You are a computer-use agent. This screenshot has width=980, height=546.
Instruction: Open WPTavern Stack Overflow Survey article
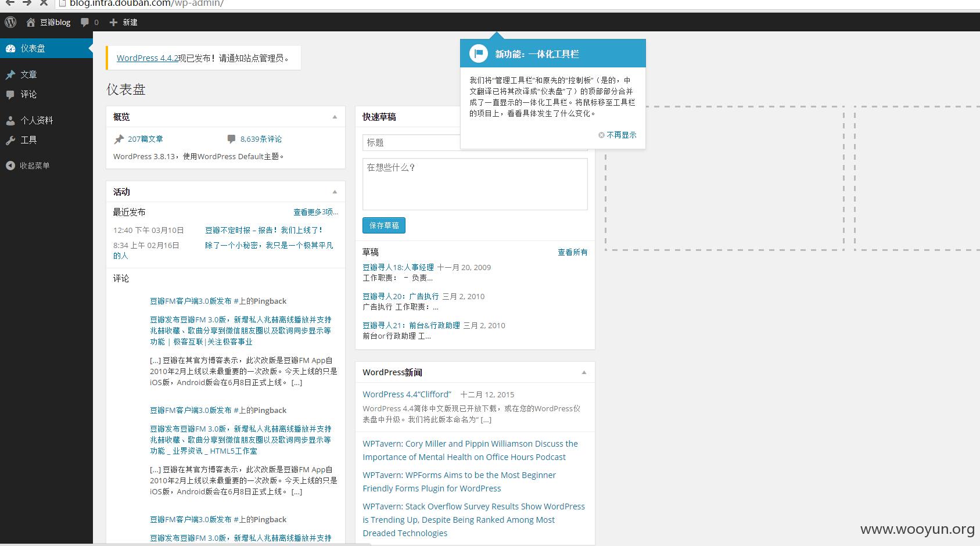[473, 520]
